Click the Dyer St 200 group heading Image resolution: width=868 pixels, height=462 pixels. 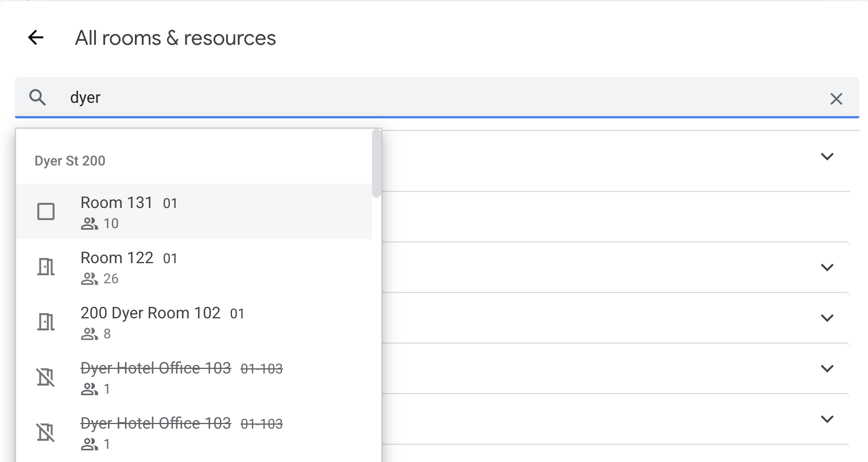pos(70,161)
